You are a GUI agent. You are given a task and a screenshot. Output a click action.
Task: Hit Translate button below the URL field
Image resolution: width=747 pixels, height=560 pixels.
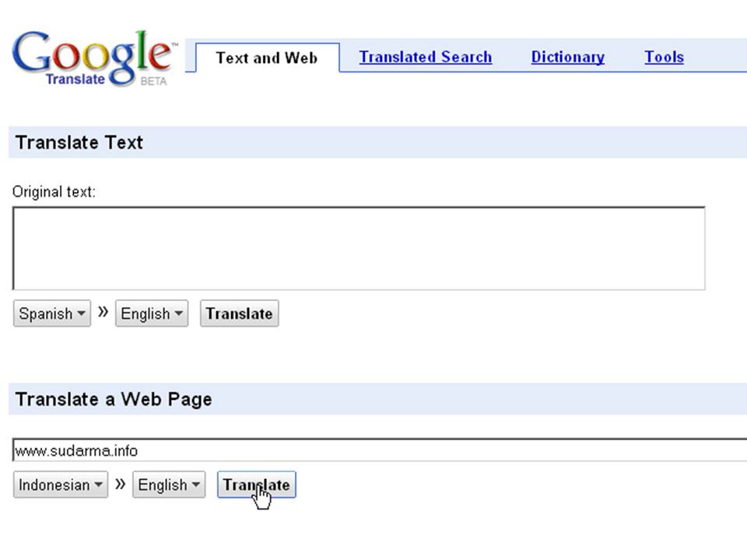pos(256,485)
